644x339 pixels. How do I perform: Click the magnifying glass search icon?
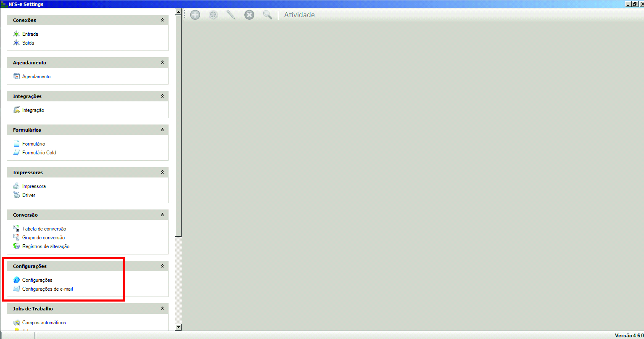pos(267,15)
